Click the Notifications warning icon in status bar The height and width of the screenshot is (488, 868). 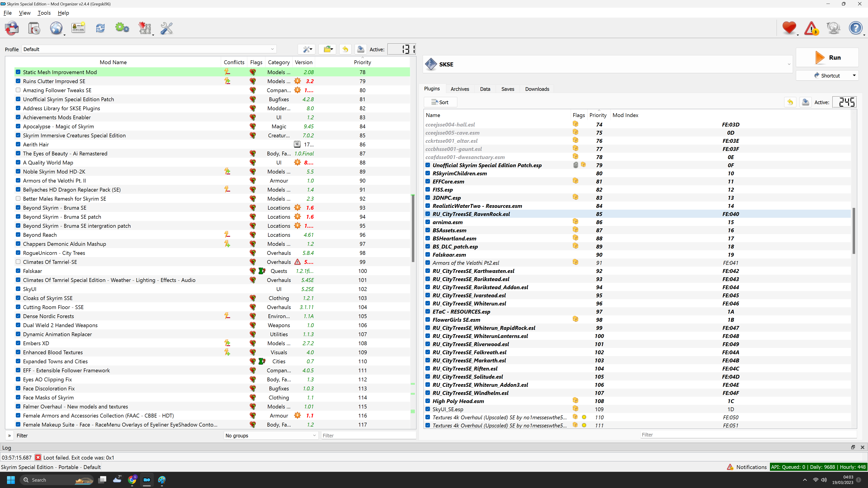pos(730,467)
